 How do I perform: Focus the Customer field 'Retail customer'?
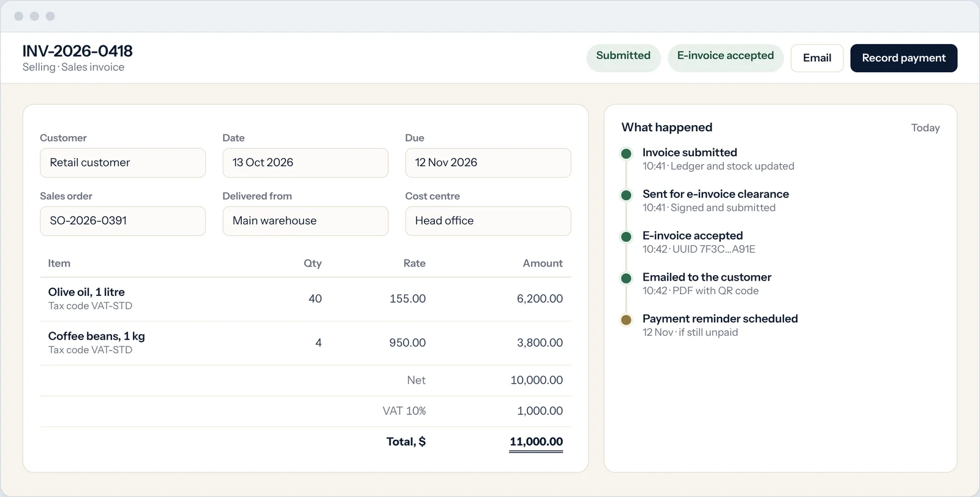click(x=123, y=163)
